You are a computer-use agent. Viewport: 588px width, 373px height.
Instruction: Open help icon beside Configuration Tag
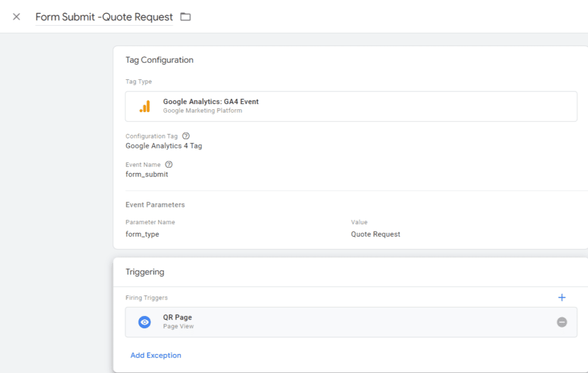coord(185,136)
